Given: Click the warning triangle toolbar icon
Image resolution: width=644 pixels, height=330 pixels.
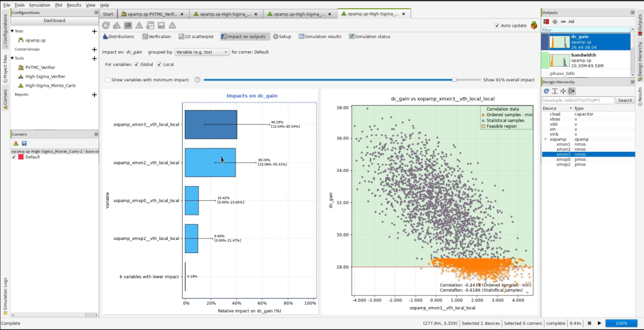Looking at the screenshot, I should pyautogui.click(x=172, y=26).
